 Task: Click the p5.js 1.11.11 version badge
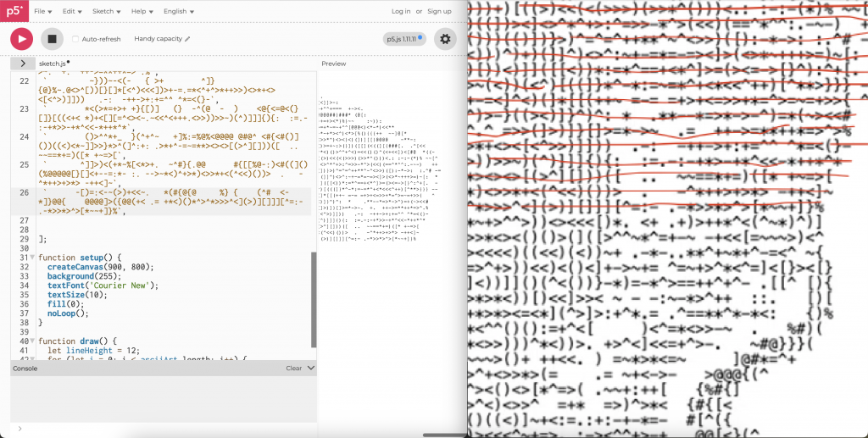pyautogui.click(x=403, y=39)
